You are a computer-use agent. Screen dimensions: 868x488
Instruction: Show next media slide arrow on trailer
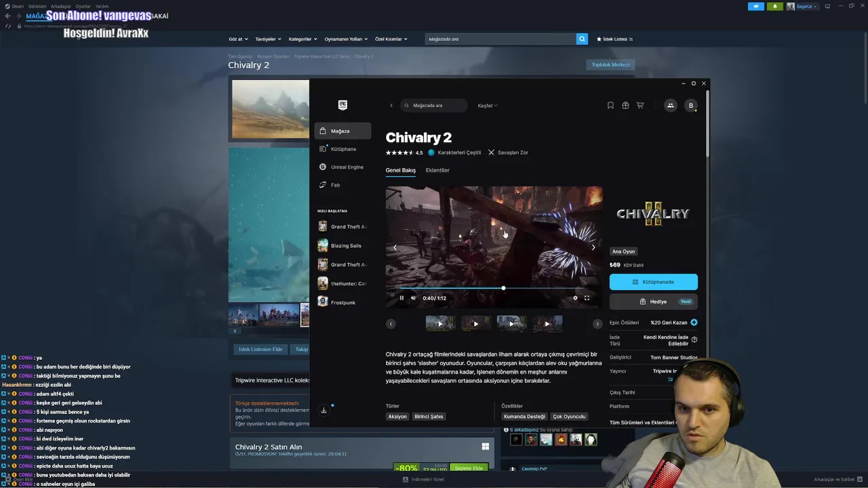click(x=593, y=247)
